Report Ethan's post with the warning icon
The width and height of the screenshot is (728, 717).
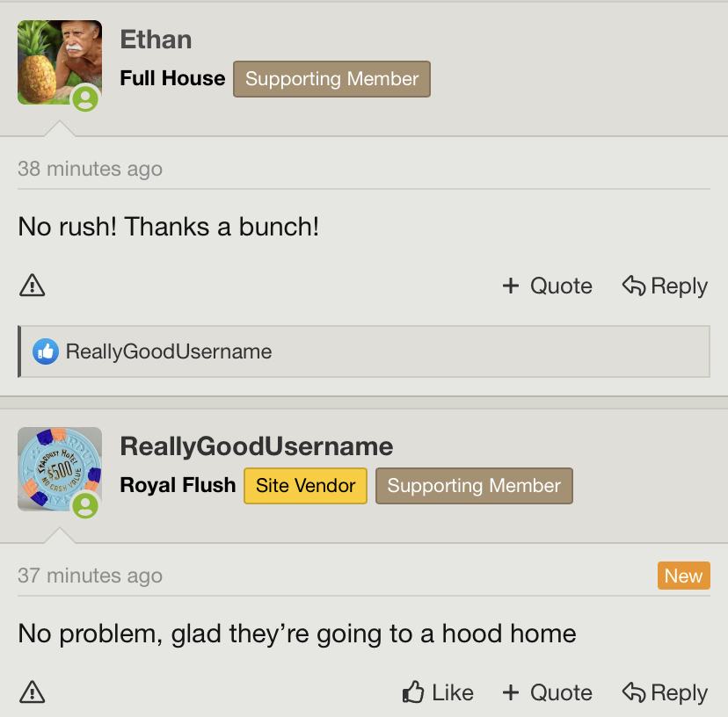click(32, 286)
